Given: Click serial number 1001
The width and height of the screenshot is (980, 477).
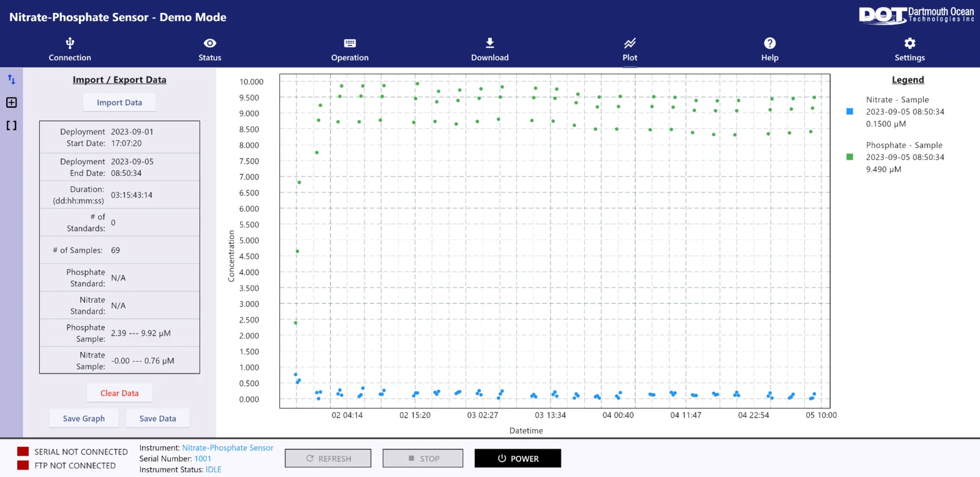Looking at the screenshot, I should (x=203, y=459).
